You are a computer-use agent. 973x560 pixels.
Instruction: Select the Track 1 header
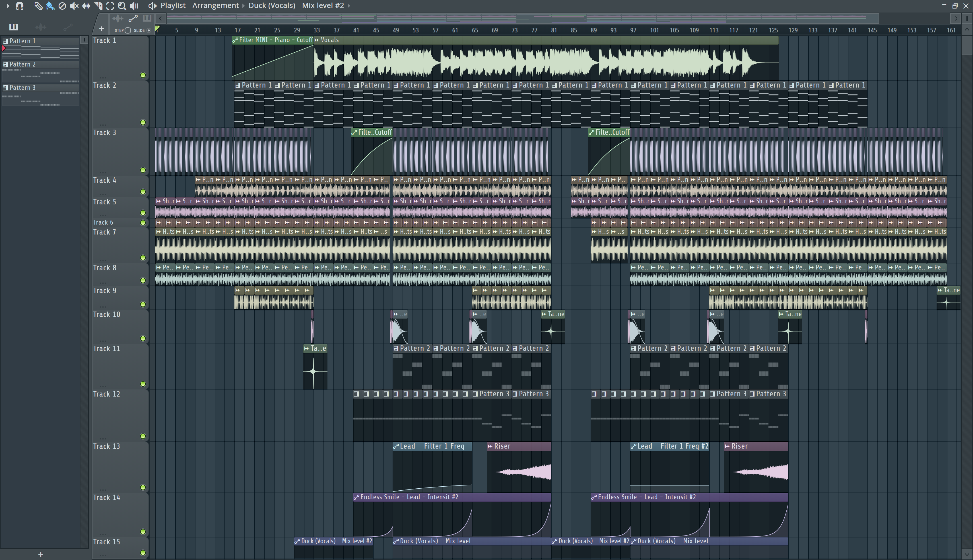pyautogui.click(x=120, y=58)
